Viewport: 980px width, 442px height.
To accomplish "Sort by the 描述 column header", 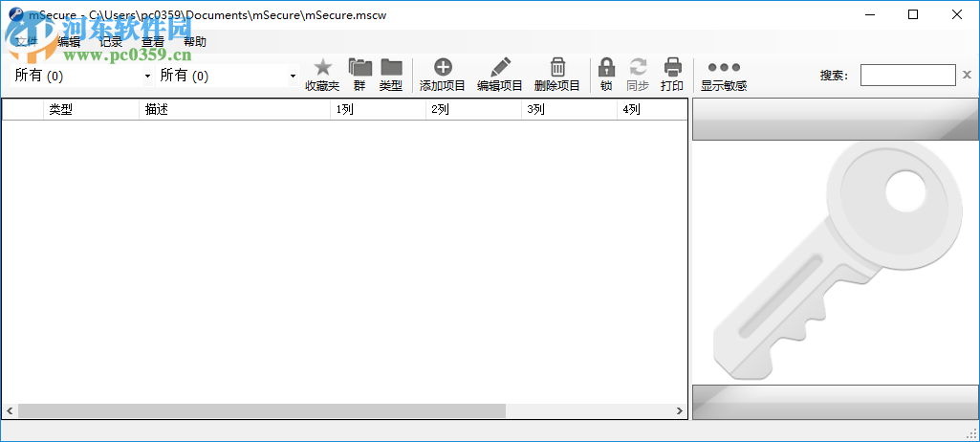I will [x=234, y=110].
